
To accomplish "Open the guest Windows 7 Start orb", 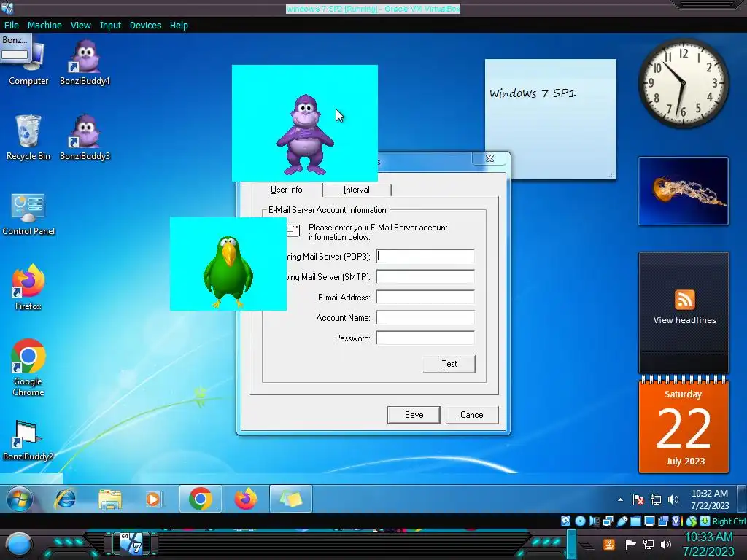I will click(20, 499).
